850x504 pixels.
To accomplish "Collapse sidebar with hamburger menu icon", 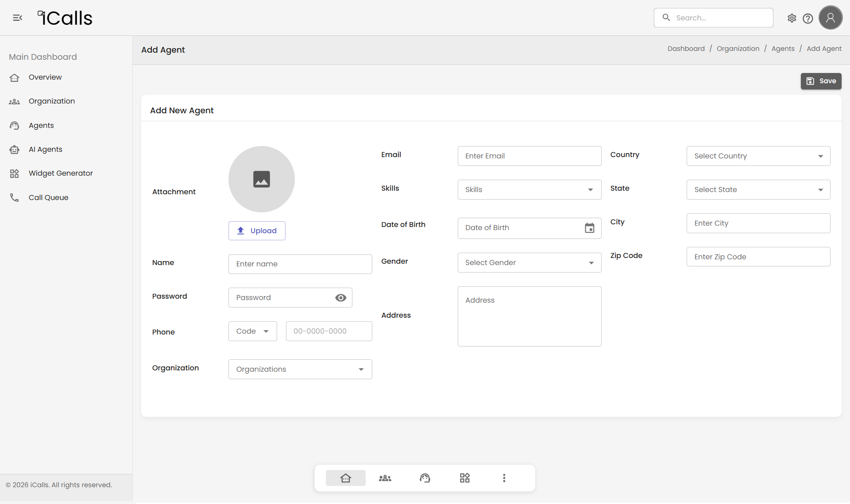I will [17, 18].
